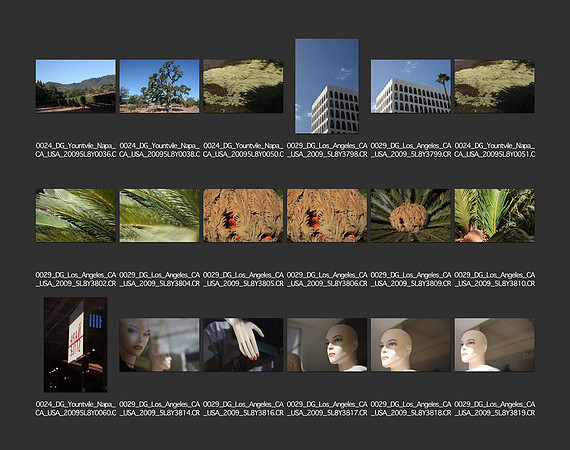Click filename label ending 5L8Y3798.CR
The image size is (570, 450).
327,150
